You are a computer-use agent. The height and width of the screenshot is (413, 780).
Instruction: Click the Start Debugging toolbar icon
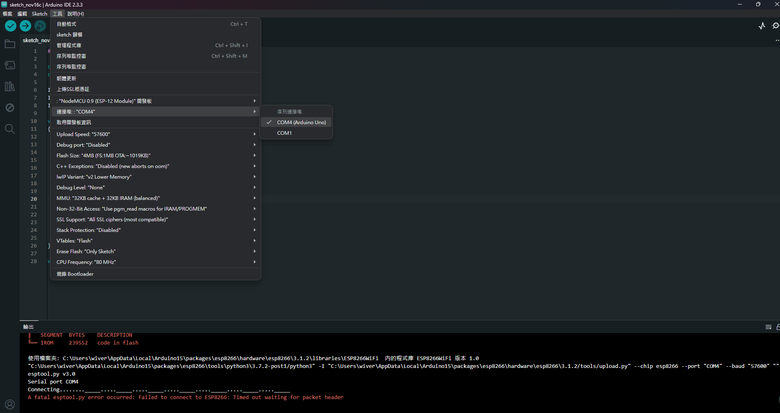(40, 25)
